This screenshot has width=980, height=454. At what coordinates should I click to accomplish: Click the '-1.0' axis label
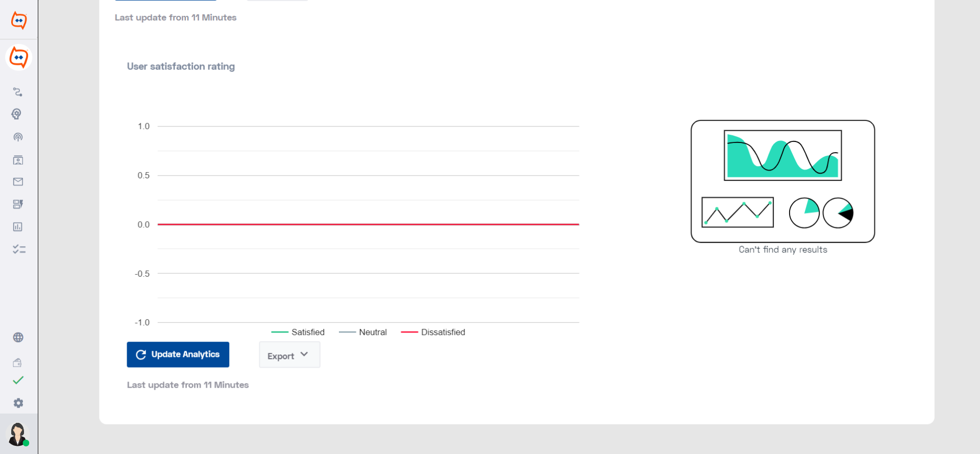[x=142, y=322]
